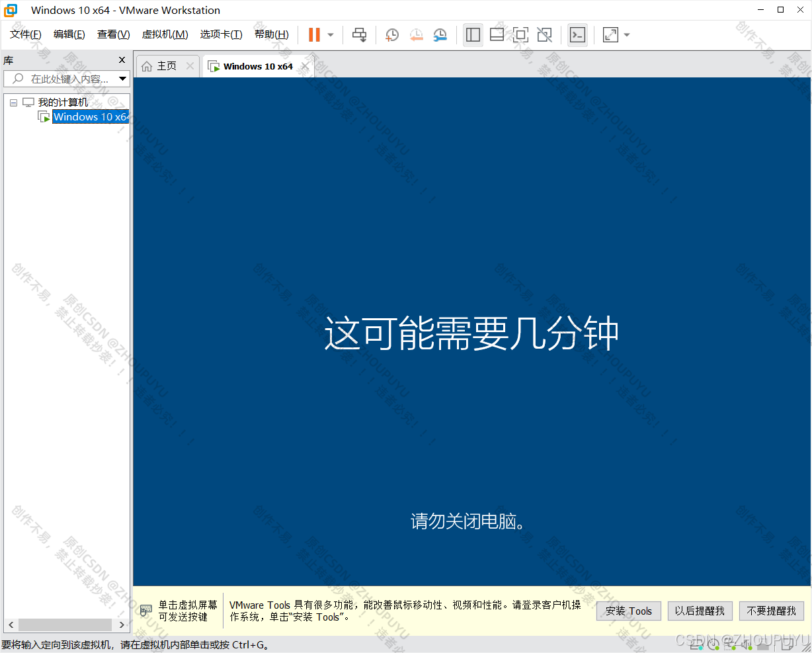Click the VM icon beside Windows 10 x64 tree item
This screenshot has width=812, height=653.
(x=44, y=117)
